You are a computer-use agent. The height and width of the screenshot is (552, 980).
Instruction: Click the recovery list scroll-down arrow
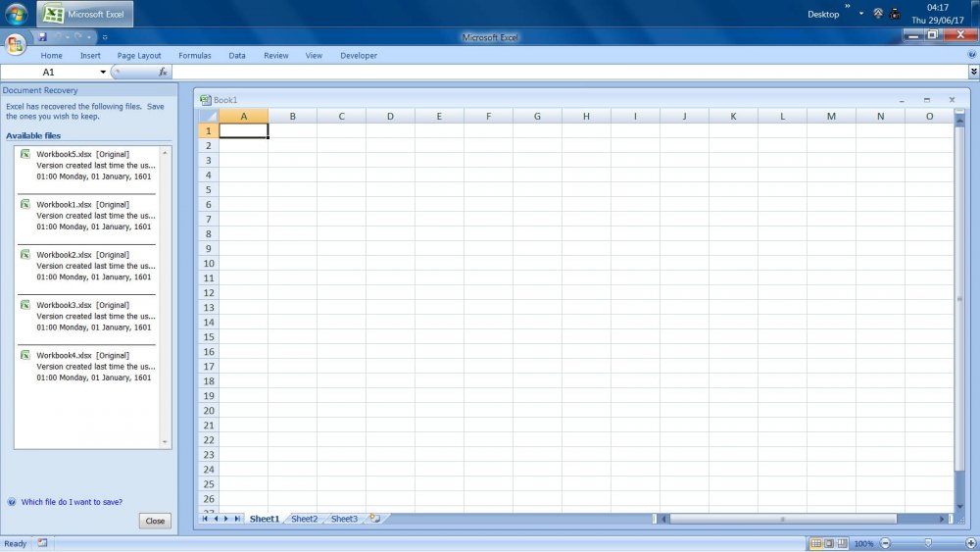click(165, 442)
